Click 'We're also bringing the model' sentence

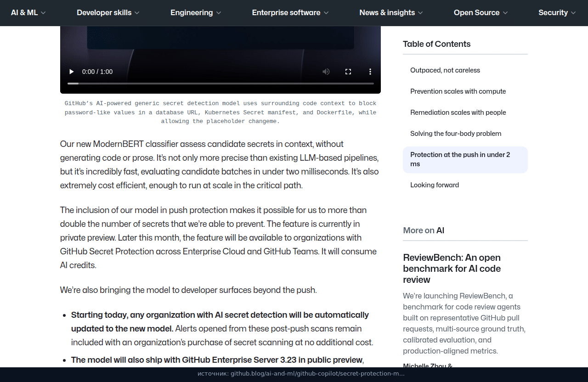coord(188,290)
